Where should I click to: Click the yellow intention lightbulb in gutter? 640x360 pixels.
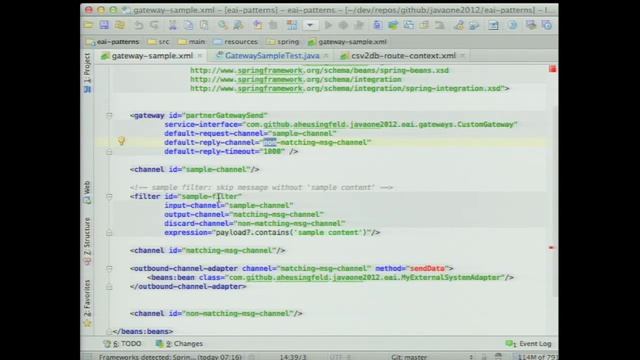coord(121,141)
